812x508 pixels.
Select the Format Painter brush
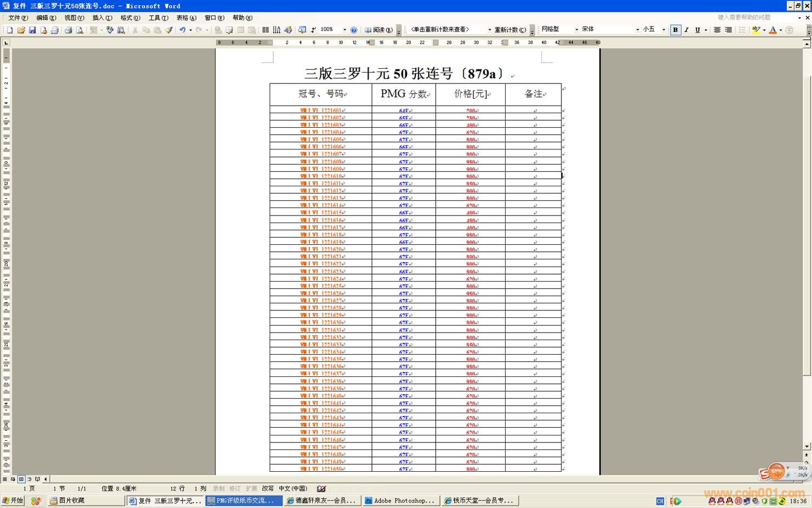coord(169,30)
